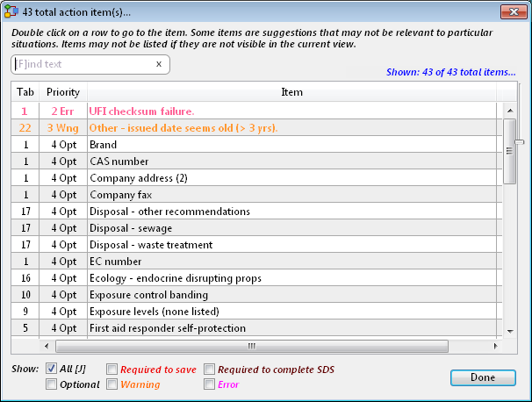
Task: Sort by the Item column header
Action: (291, 92)
